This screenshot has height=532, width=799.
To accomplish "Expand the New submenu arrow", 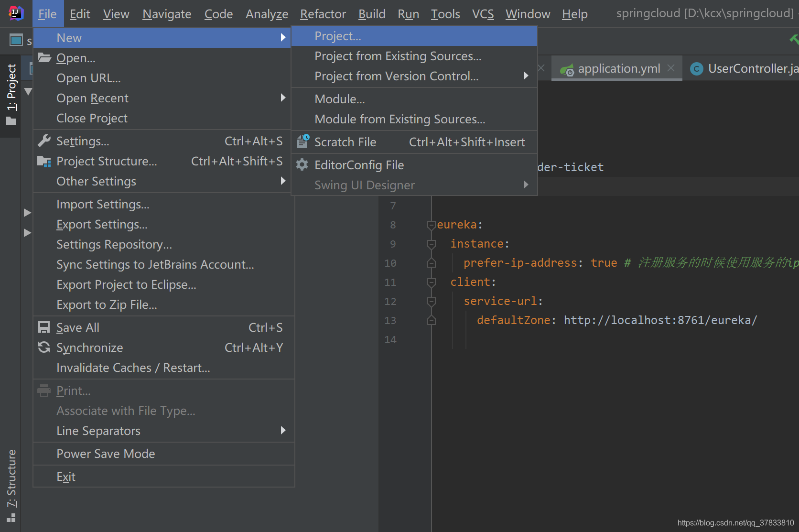I will [283, 37].
